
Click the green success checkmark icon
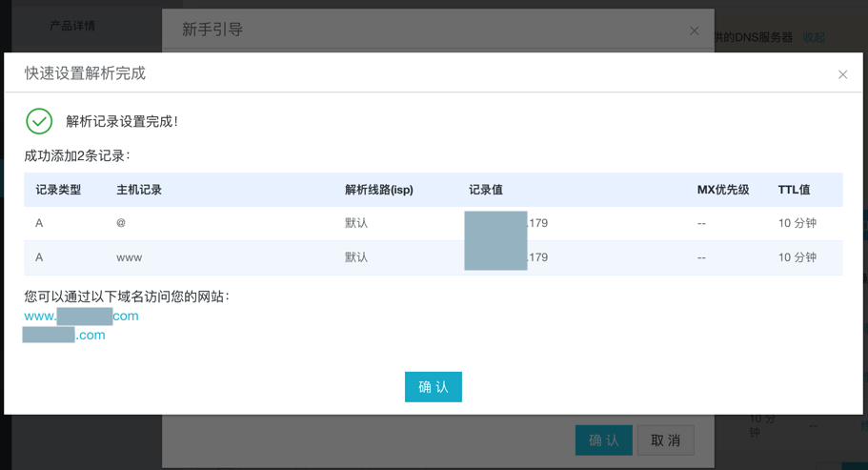click(x=39, y=121)
